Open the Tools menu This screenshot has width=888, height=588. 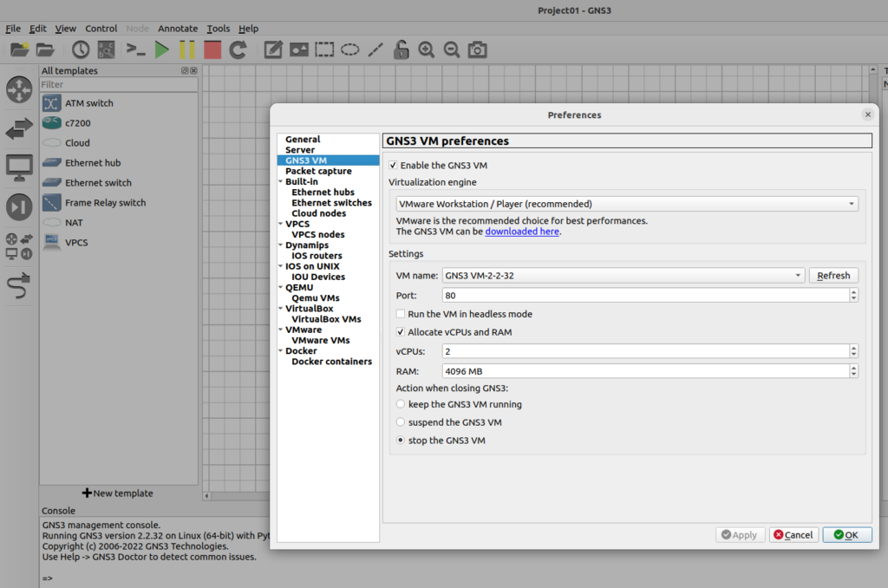coord(219,29)
